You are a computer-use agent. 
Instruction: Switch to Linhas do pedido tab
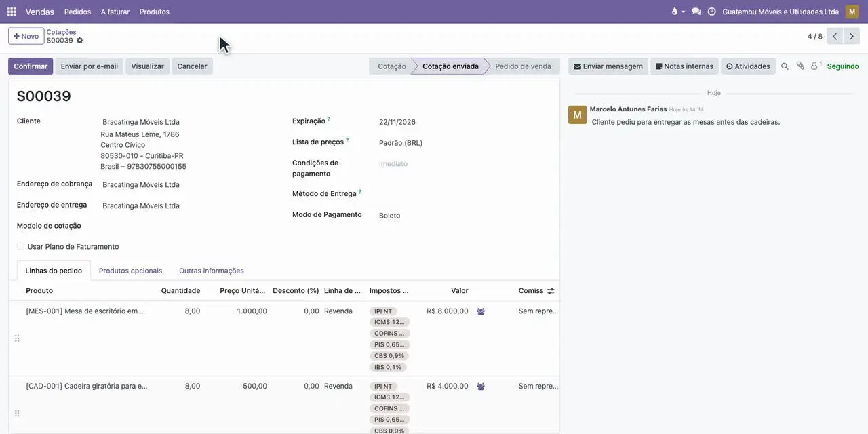54,271
